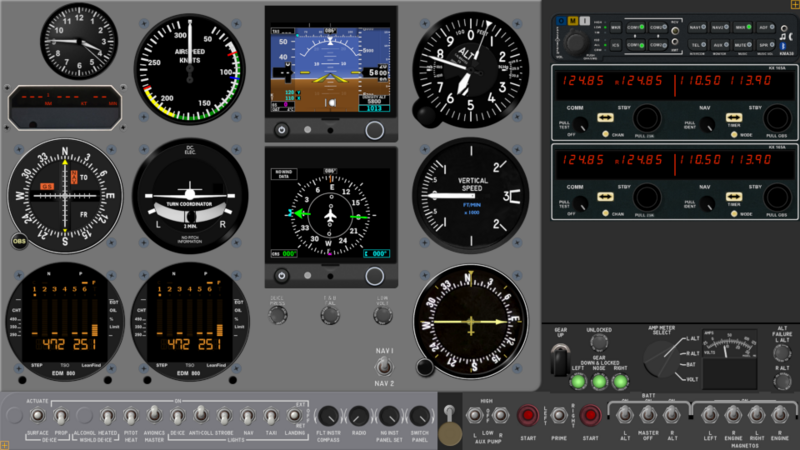Toggle the DE-ICE light switch
Image resolution: width=800 pixels, height=450 pixels.
pyautogui.click(x=177, y=416)
